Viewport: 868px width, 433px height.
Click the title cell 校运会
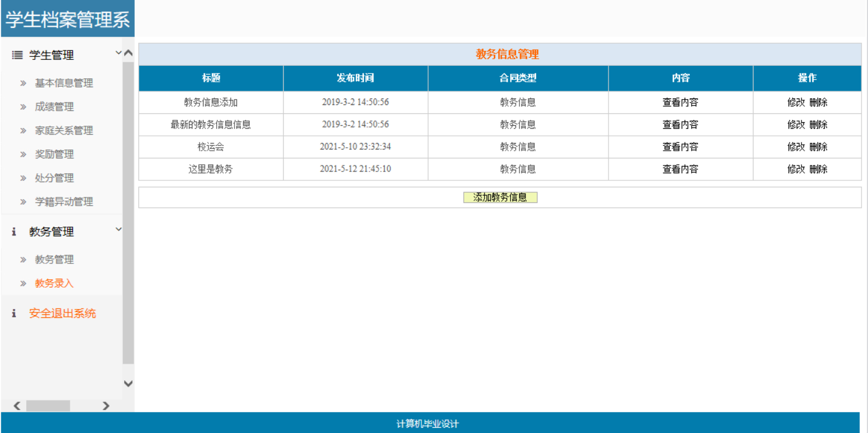[211, 147]
